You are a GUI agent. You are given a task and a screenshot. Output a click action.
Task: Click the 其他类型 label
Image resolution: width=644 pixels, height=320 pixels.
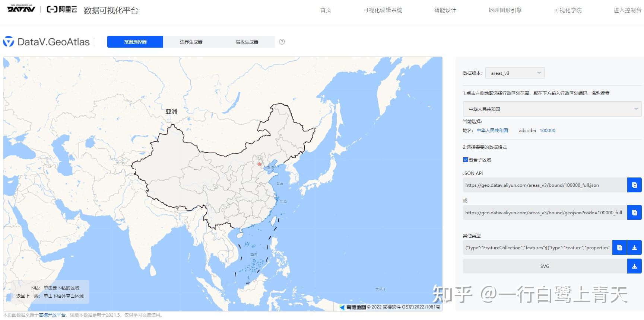coord(472,236)
